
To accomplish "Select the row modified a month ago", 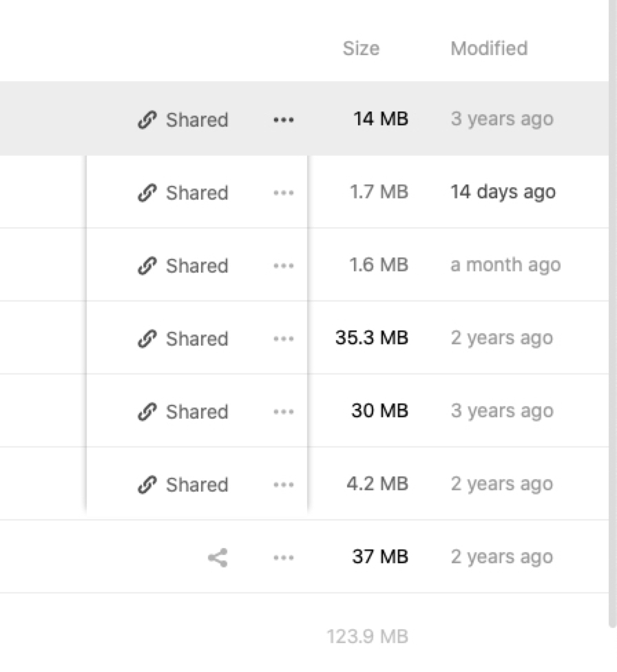I will [505, 265].
